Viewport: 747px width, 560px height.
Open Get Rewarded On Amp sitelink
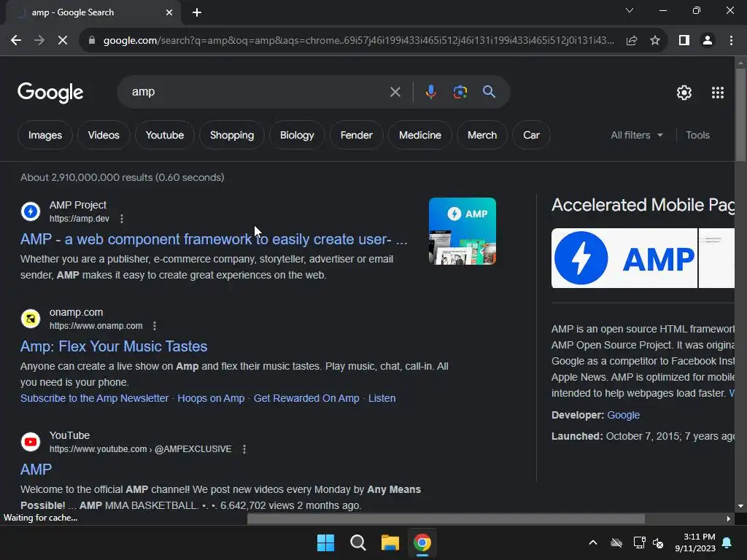pos(306,398)
